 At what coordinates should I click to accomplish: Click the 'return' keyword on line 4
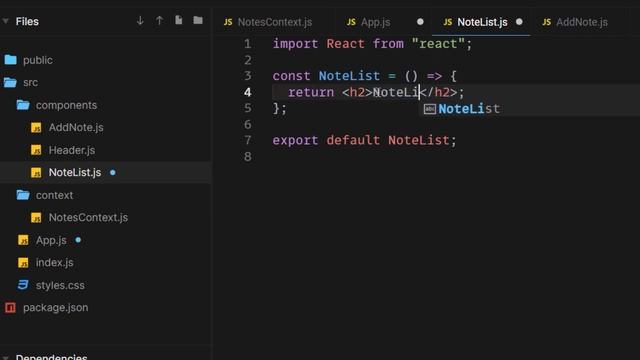311,93
